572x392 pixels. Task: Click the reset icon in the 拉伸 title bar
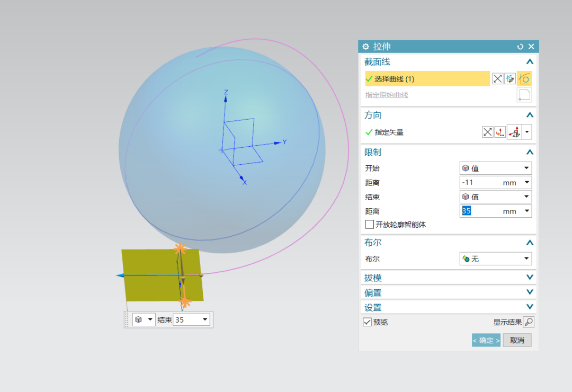click(520, 46)
